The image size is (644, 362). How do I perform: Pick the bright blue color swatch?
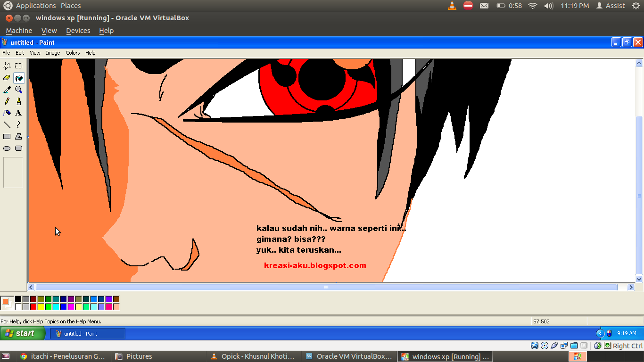tap(63, 307)
